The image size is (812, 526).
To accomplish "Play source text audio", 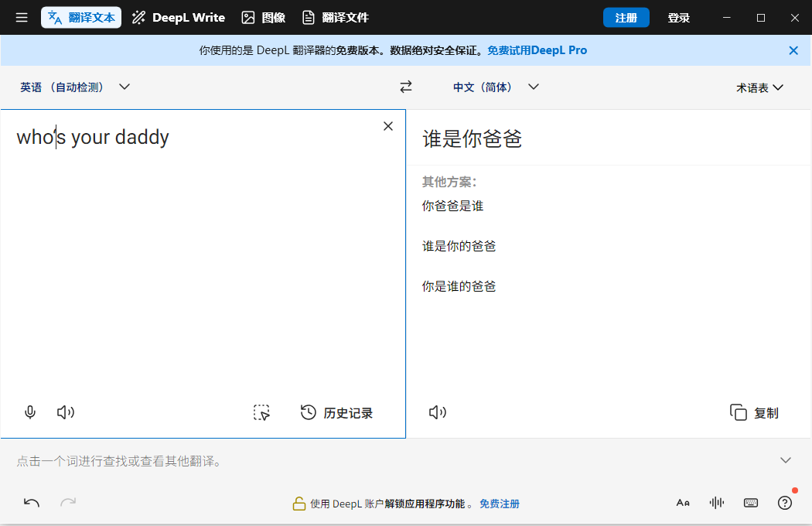I will 65,412.
